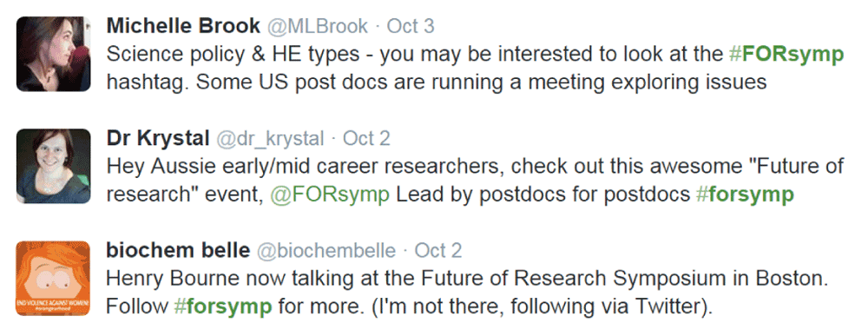Select Michelle Brook's tweet text about science policy
Viewport: 868px width, 336px height.
475,69
